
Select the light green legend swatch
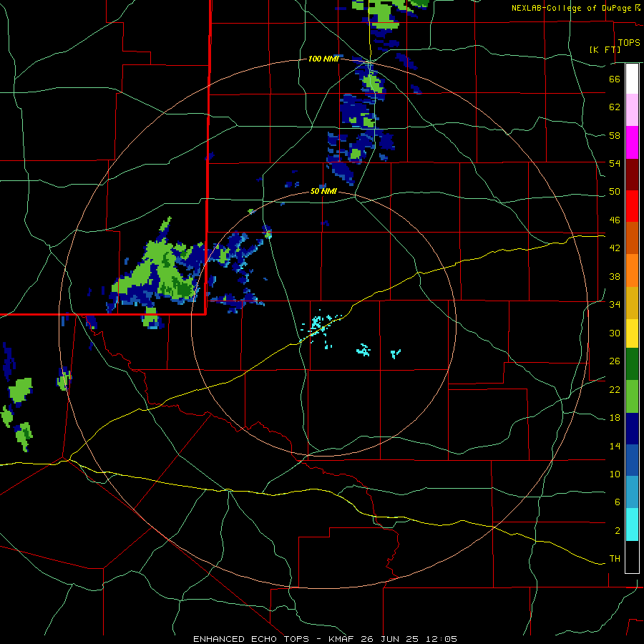coord(632,396)
